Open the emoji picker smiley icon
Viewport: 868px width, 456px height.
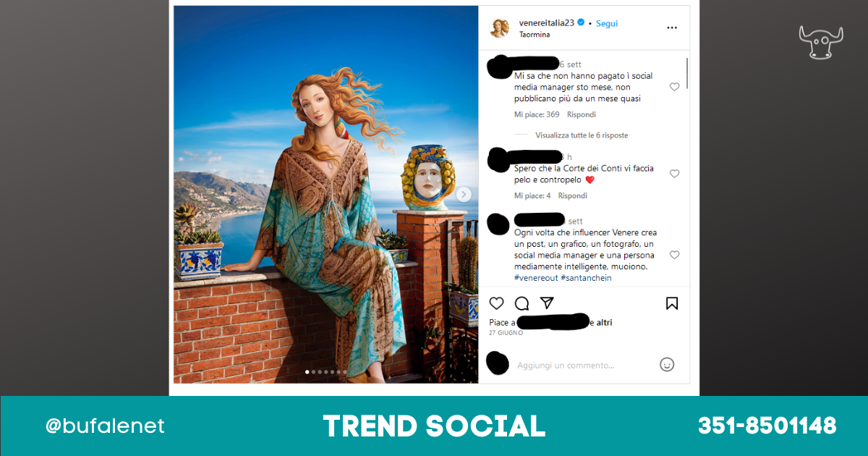(x=667, y=365)
